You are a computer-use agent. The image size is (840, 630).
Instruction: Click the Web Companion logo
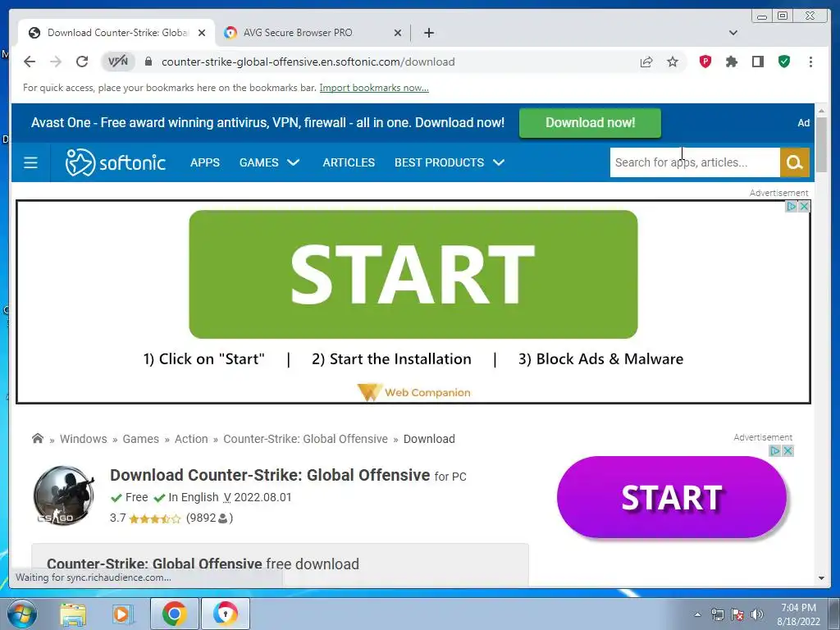[413, 392]
